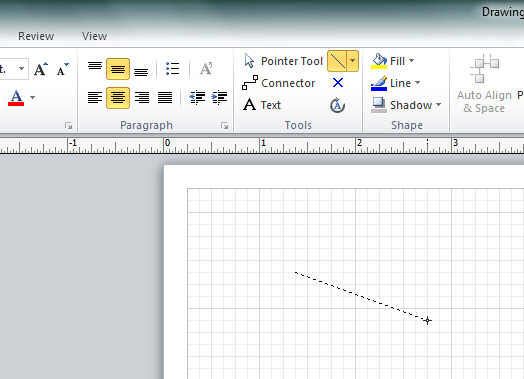This screenshot has width=524, height=379.
Task: Choose the Text tool
Action: 262,105
